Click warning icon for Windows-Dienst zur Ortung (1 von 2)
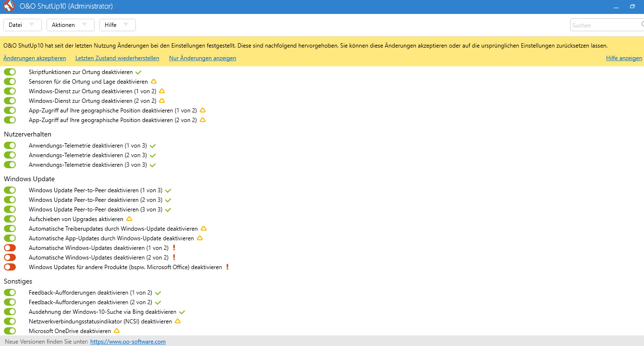This screenshot has height=346, width=644. pyautogui.click(x=162, y=91)
